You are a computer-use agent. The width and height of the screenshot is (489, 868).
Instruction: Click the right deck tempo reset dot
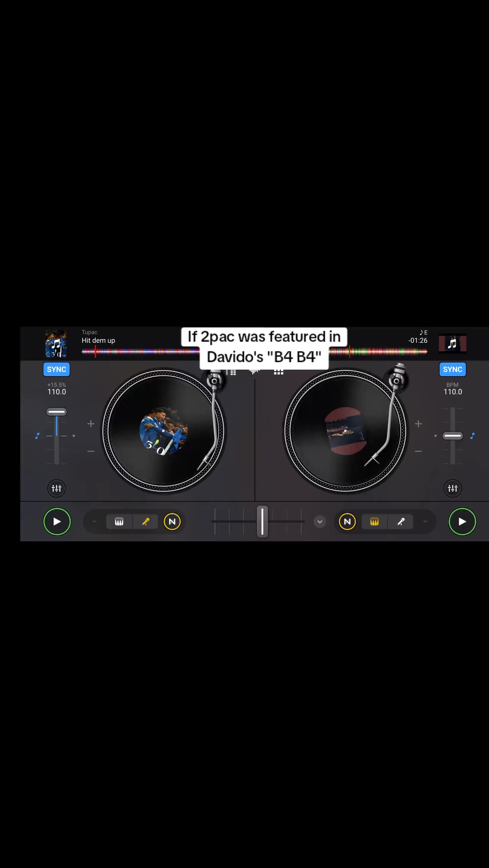[x=435, y=436]
